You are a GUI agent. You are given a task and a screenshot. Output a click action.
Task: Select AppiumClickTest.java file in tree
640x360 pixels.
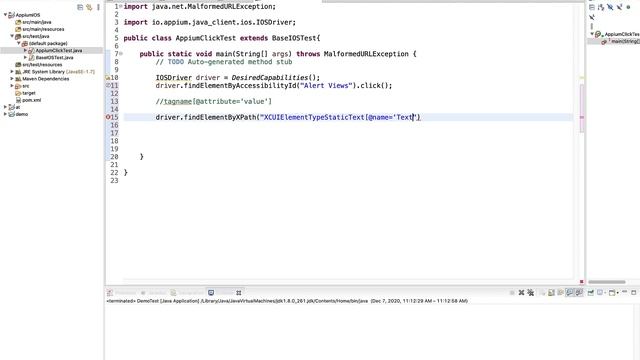coord(58,51)
